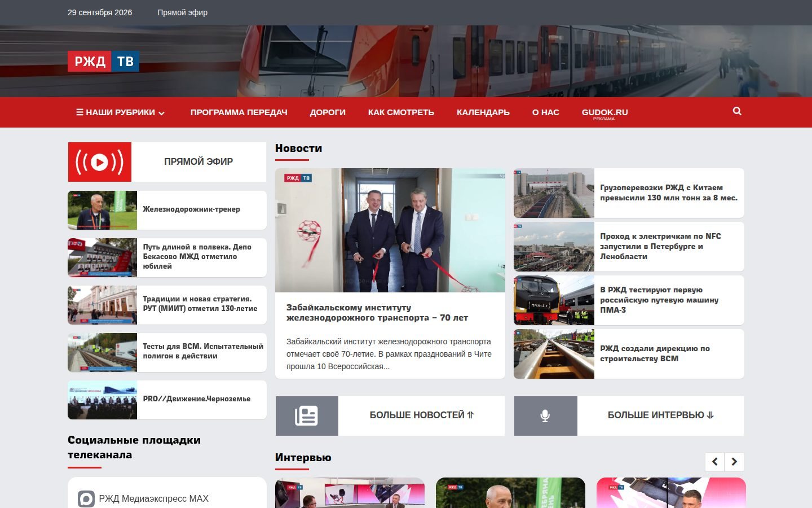Screen dimensions: 812x508
Task: Open Программа передач menu item
Action: [x=239, y=112]
